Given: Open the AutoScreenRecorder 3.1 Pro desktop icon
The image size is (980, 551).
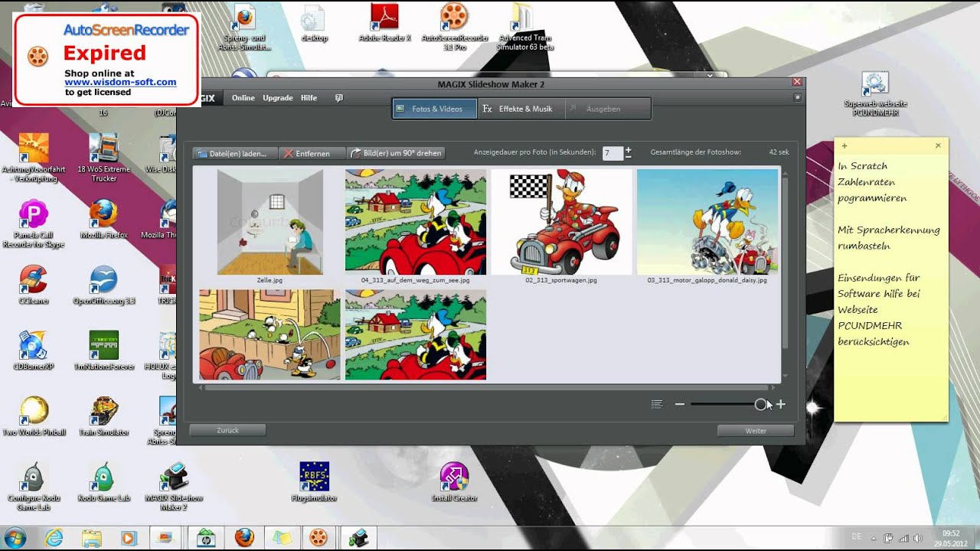Looking at the screenshot, I should pos(455,26).
